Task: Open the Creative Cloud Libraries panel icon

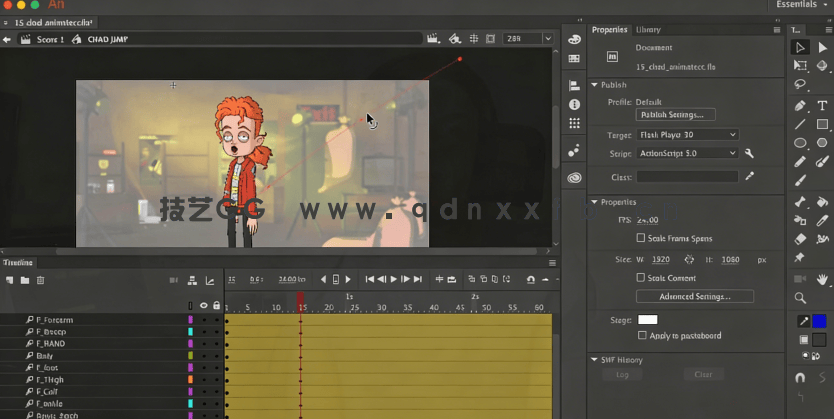Action: 574,178
